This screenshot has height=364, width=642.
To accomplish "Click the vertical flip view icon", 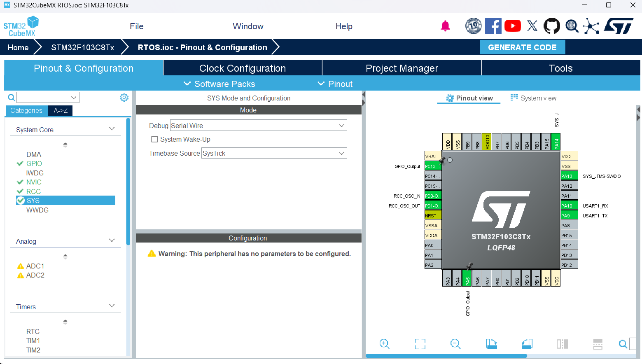I will pyautogui.click(x=563, y=344).
